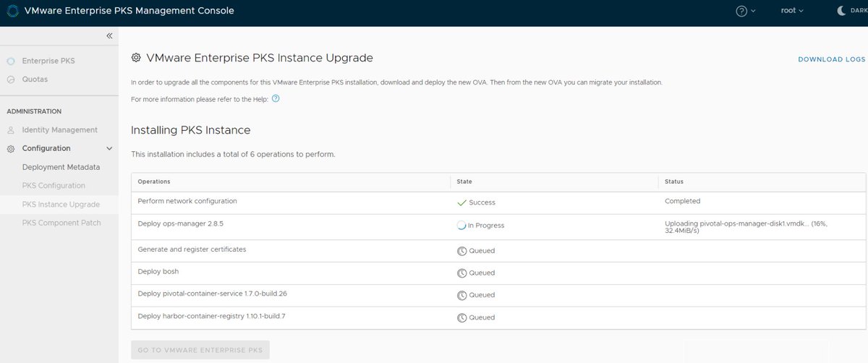The width and height of the screenshot is (868, 363).
Task: Click Go To VMware Enterprise PKS button
Action: click(x=200, y=351)
